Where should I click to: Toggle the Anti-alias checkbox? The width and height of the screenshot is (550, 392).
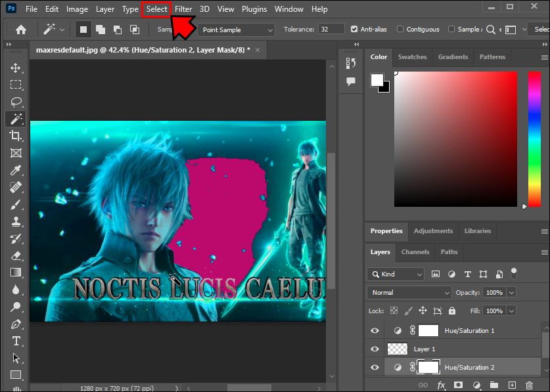[x=355, y=30]
